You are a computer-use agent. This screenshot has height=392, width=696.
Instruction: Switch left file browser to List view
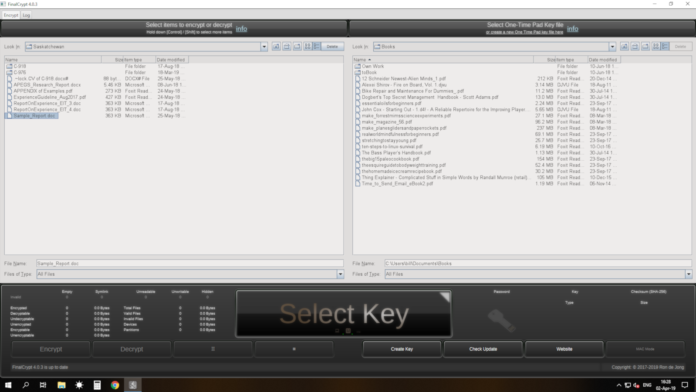point(308,47)
